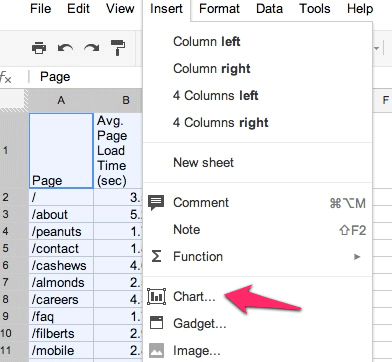This screenshot has height=362, width=392.
Task: Select row 8 header
Action: point(14,299)
